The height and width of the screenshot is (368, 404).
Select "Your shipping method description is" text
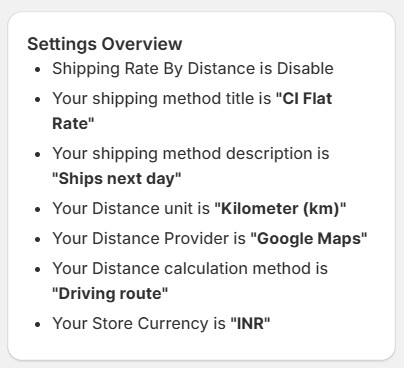coord(191,154)
